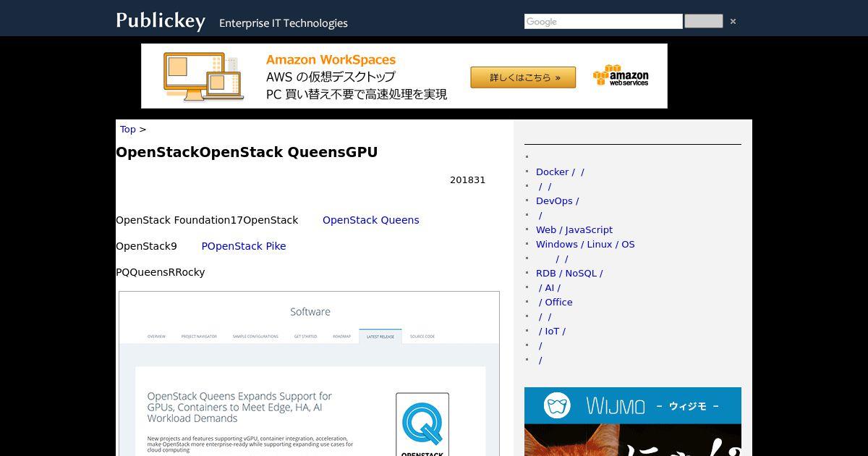Open the AI category link
The width and height of the screenshot is (868, 456).
[549, 288]
